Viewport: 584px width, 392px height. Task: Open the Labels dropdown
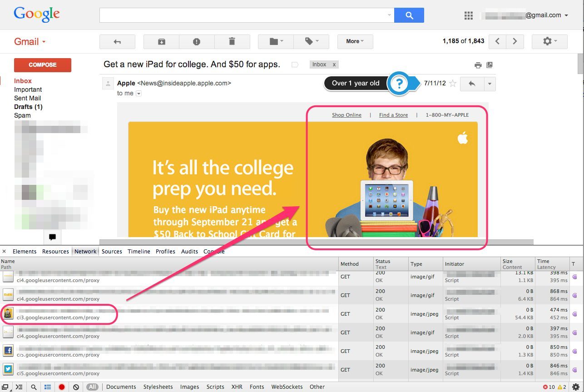pyautogui.click(x=311, y=42)
